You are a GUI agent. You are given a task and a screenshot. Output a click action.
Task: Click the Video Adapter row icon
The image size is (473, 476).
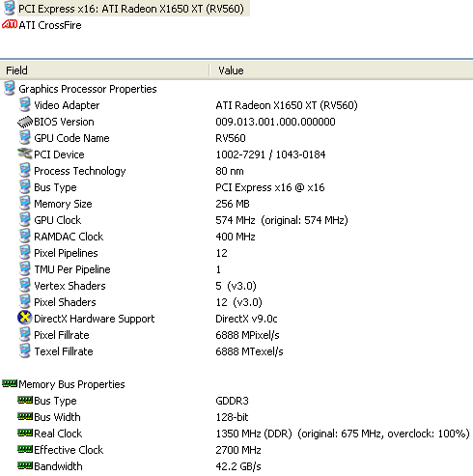click(25, 104)
